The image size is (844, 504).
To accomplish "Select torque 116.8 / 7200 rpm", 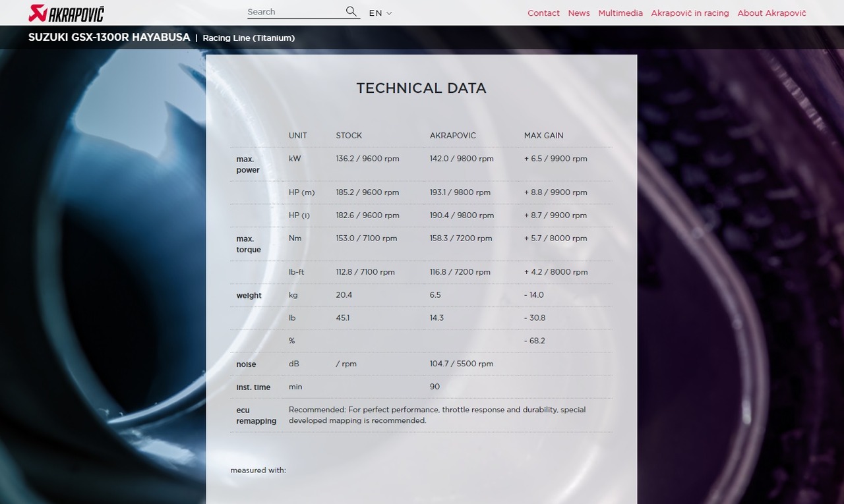I will [x=460, y=272].
